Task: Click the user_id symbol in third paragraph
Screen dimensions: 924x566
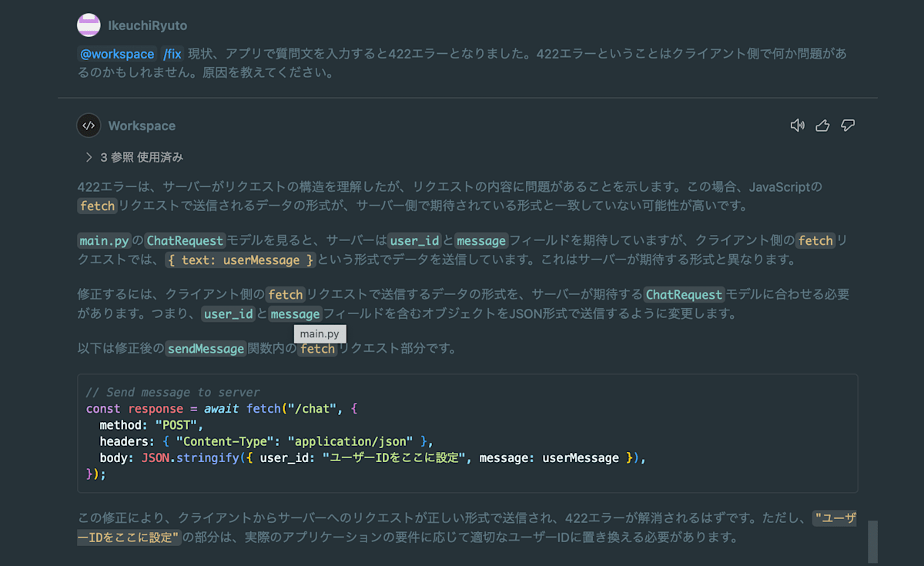Action: [x=228, y=314]
